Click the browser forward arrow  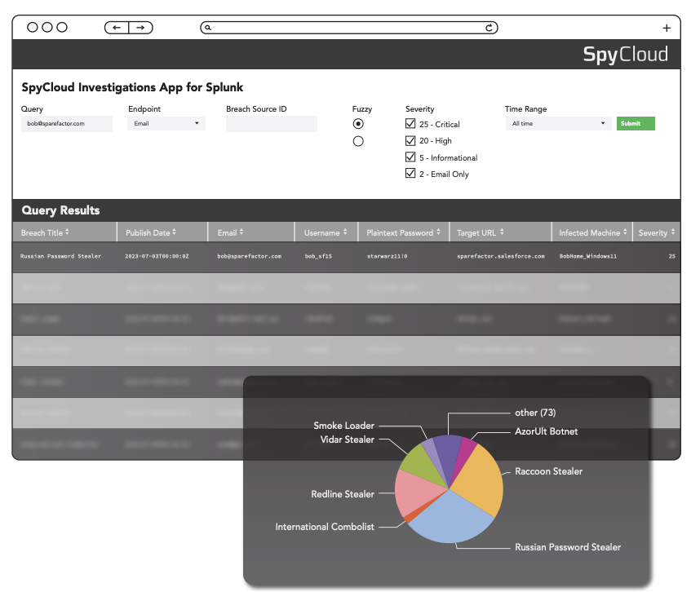140,28
